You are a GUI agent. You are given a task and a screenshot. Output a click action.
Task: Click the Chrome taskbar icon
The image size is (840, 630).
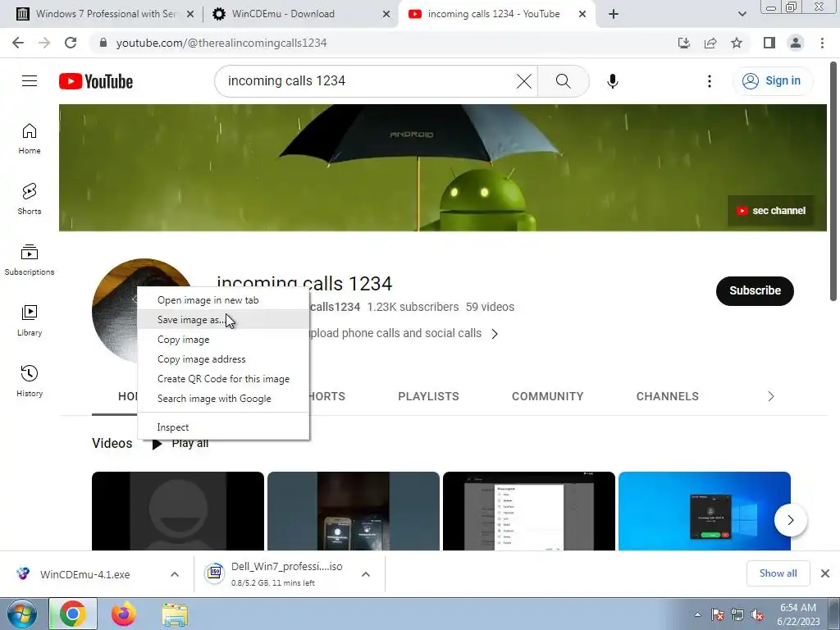click(x=73, y=614)
